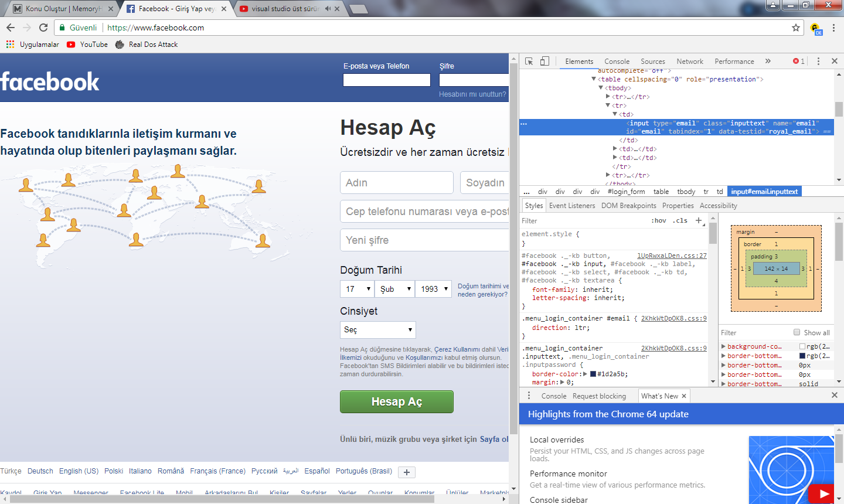The height and width of the screenshot is (504, 844).
Task: Expand the background-color computed property
Action: (723, 346)
